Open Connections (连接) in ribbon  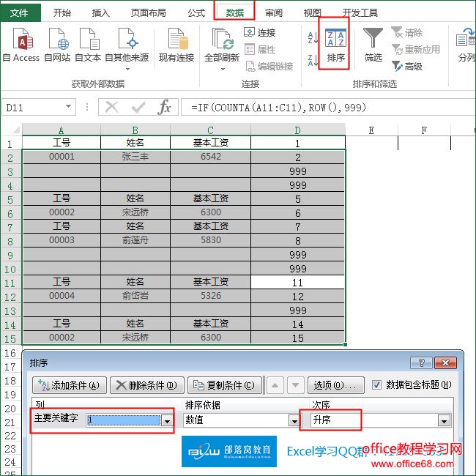point(260,32)
